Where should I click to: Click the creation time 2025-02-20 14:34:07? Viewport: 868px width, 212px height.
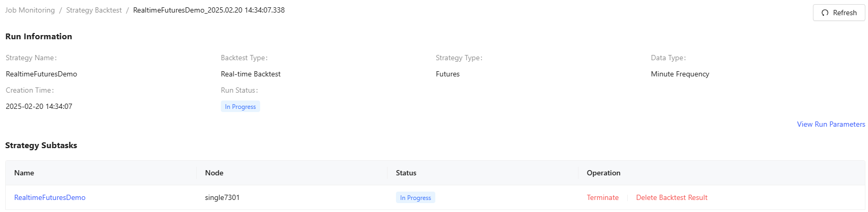(x=39, y=106)
